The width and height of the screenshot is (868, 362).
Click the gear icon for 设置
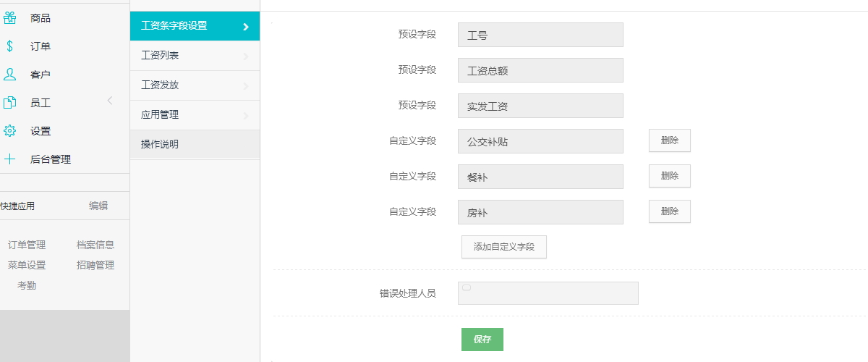click(x=9, y=131)
